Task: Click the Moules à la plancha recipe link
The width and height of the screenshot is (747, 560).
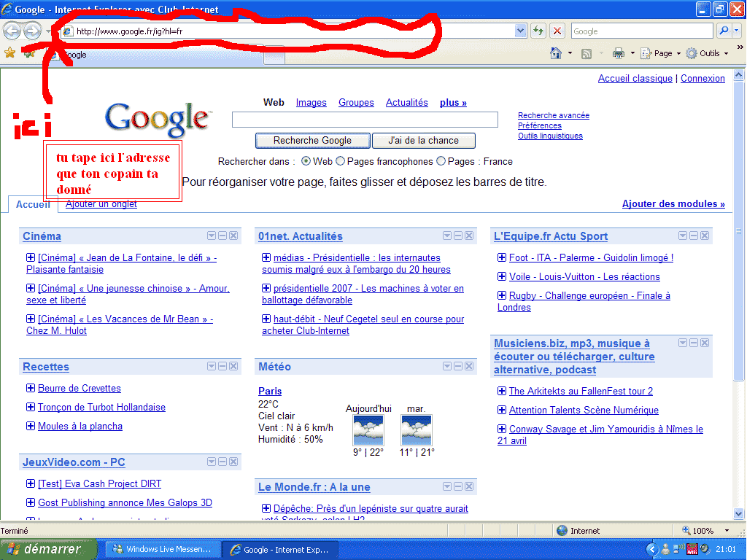Action: coord(80,426)
